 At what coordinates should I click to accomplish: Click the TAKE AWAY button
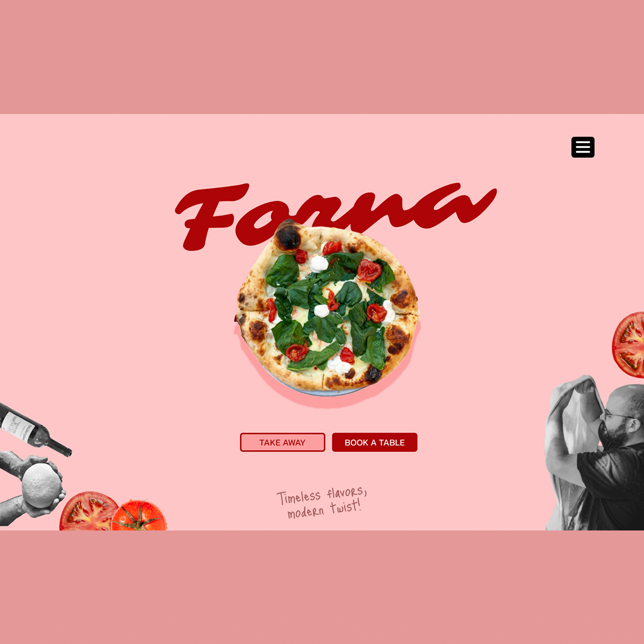(283, 443)
